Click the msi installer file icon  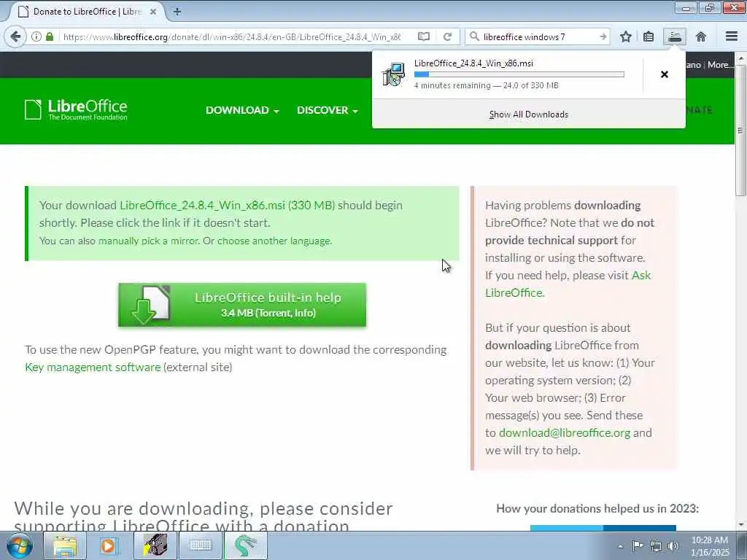coord(394,74)
